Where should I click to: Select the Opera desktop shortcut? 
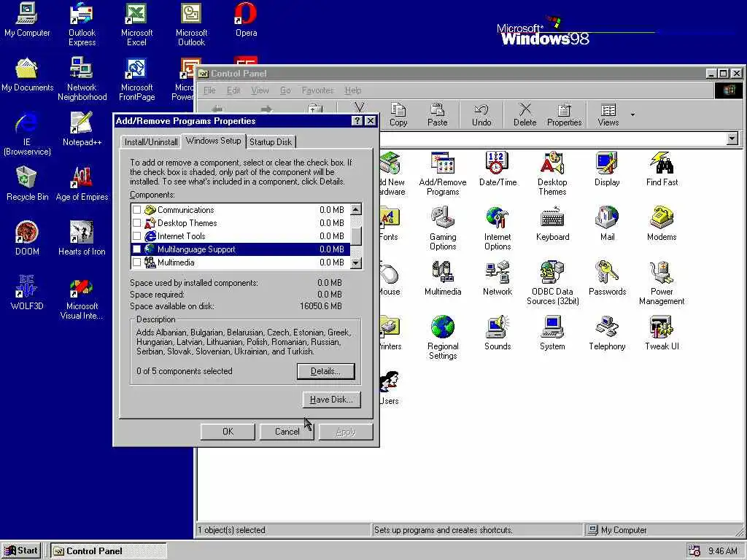[x=246, y=20]
